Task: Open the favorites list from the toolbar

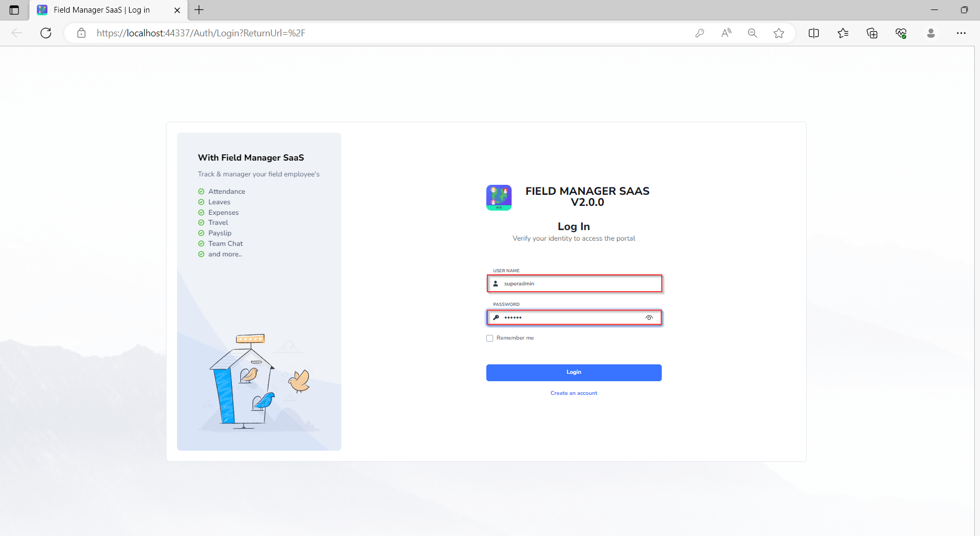Action: [843, 33]
